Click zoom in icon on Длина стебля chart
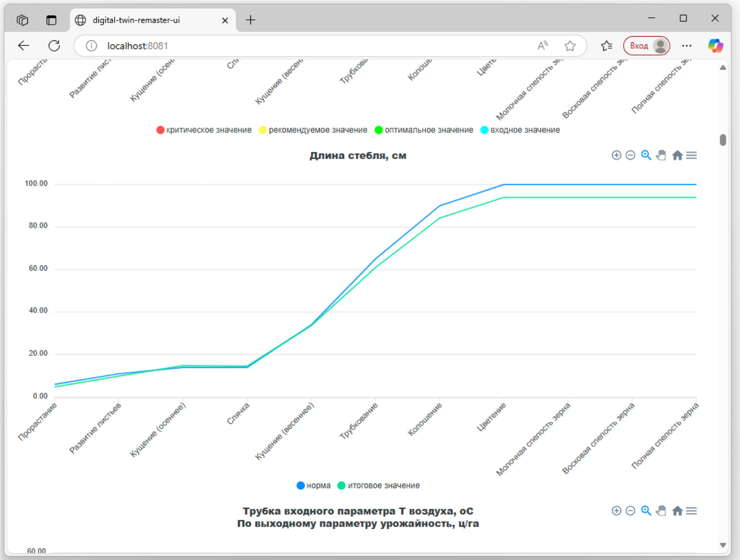 click(616, 155)
